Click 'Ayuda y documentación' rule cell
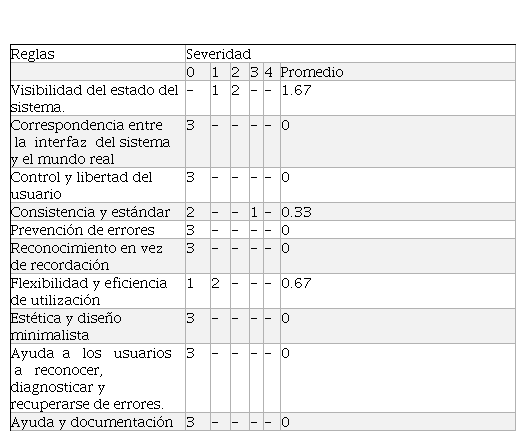521x436 pixels. (98, 422)
